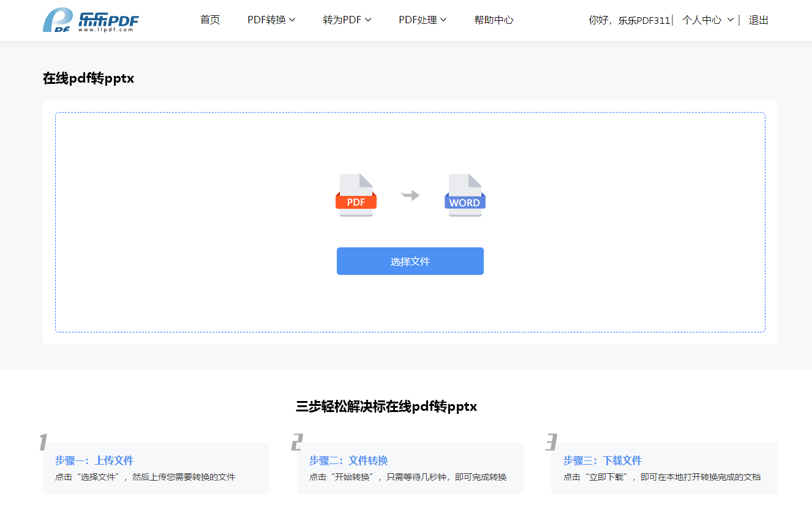Click the gray conversion arrow icon
The image size is (812, 510).
[410, 195]
